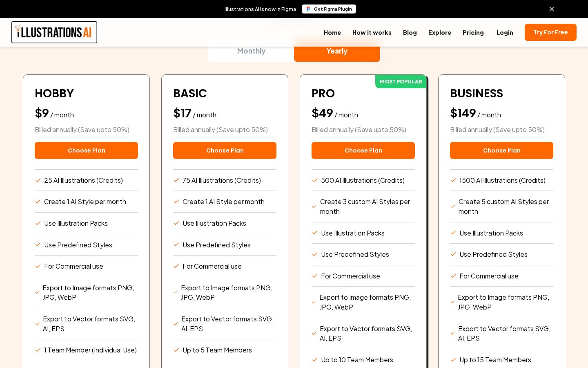Open the How it works page

372,32
